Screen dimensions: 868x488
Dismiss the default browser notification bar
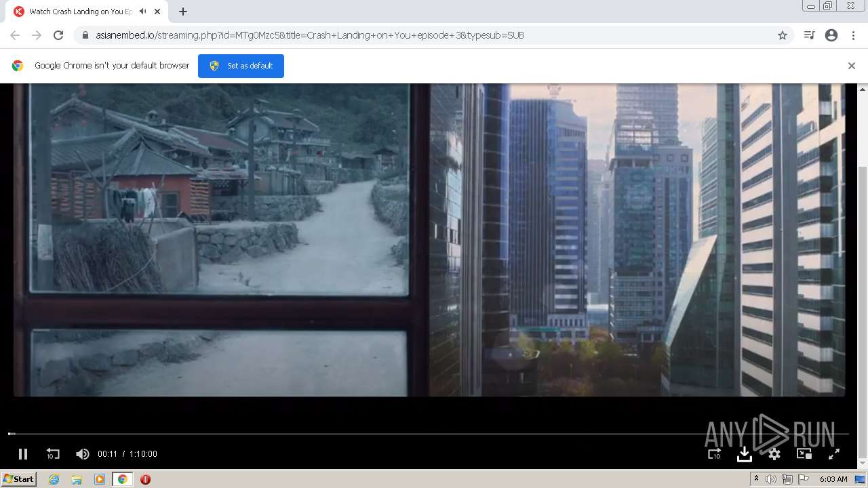[x=852, y=66]
